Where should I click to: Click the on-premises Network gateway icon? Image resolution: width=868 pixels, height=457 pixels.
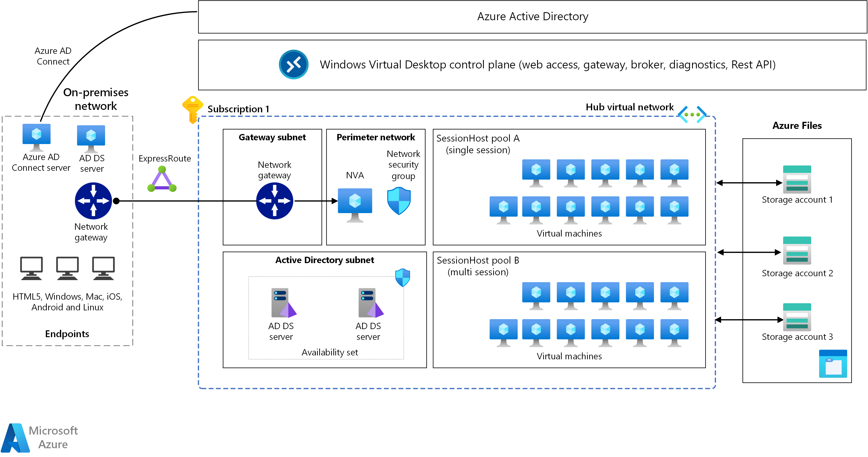click(93, 201)
